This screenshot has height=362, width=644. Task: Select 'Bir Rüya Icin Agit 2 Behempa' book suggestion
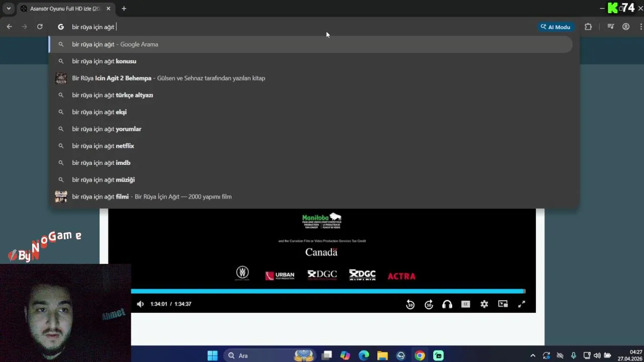click(310, 78)
